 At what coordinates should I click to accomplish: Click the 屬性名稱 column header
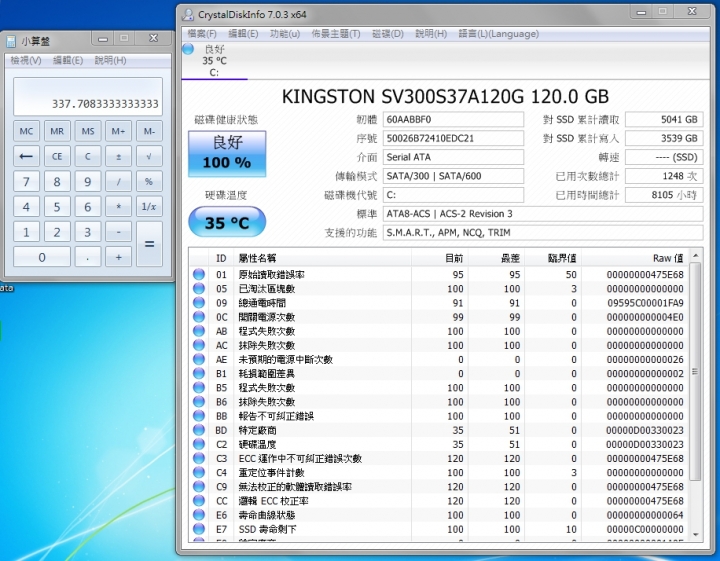[322, 258]
